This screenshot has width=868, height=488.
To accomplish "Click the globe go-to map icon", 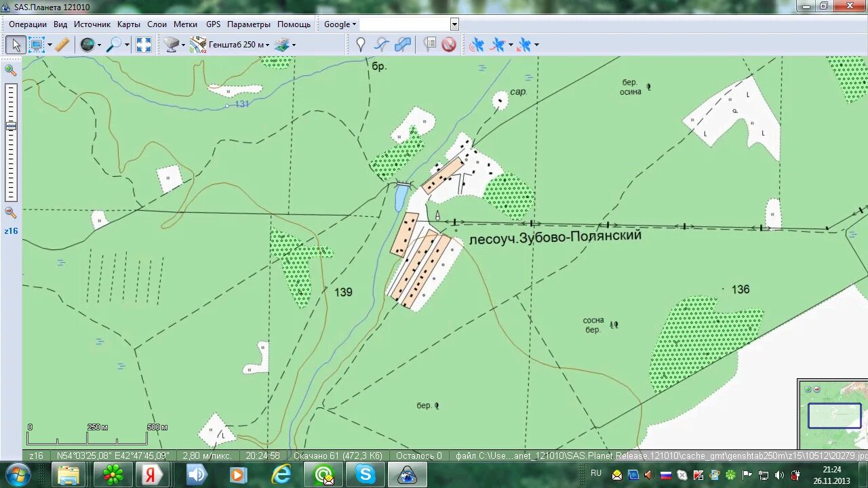I will [87, 45].
